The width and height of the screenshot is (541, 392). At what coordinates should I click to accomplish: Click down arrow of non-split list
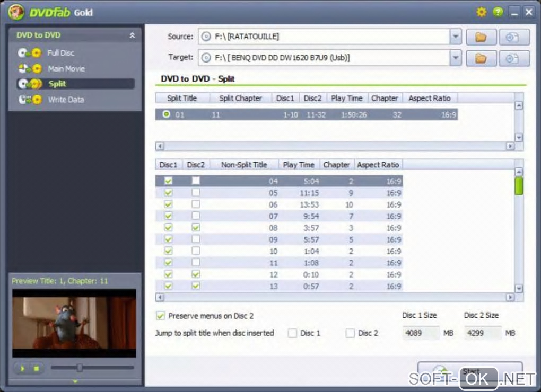[519, 288]
